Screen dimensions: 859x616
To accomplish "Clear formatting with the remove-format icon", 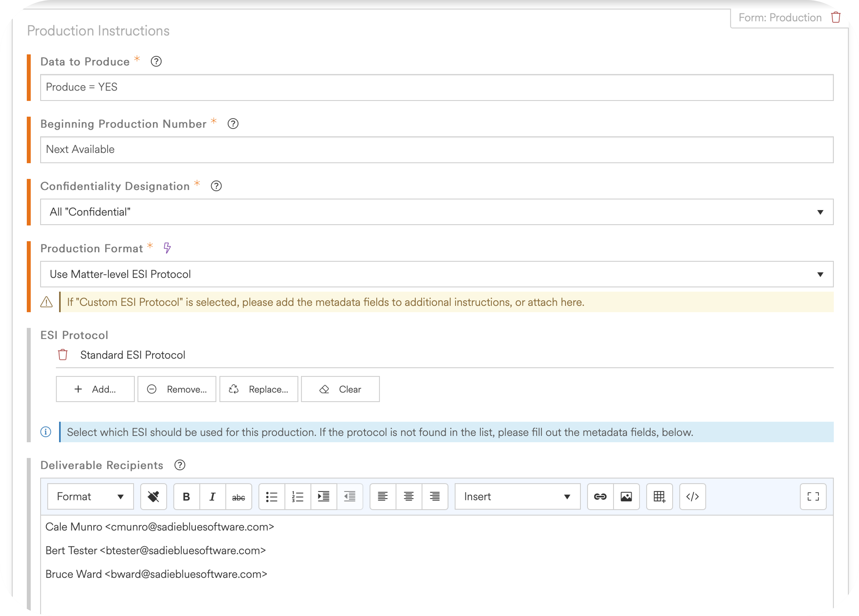I will [x=153, y=497].
